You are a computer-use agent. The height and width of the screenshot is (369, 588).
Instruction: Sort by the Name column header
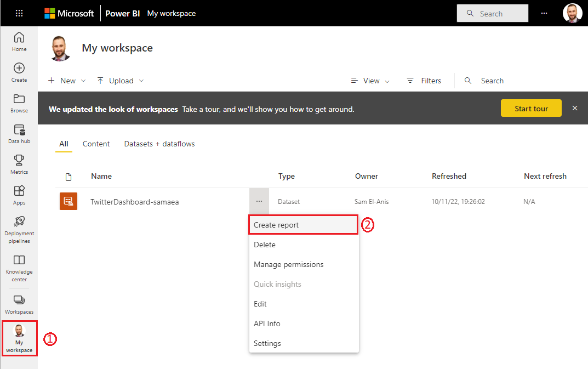(101, 176)
